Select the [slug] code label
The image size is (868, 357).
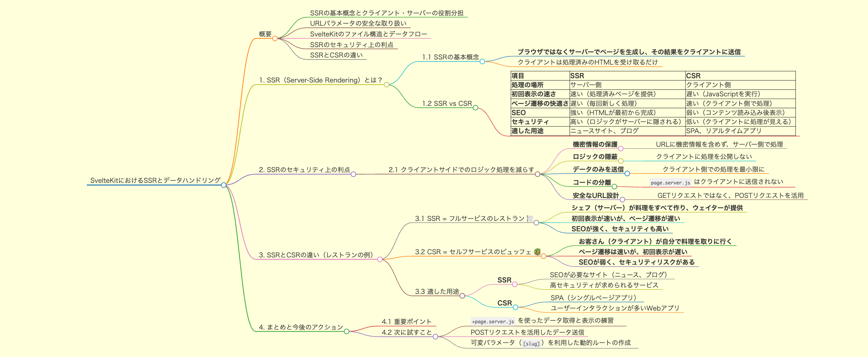coord(532,344)
